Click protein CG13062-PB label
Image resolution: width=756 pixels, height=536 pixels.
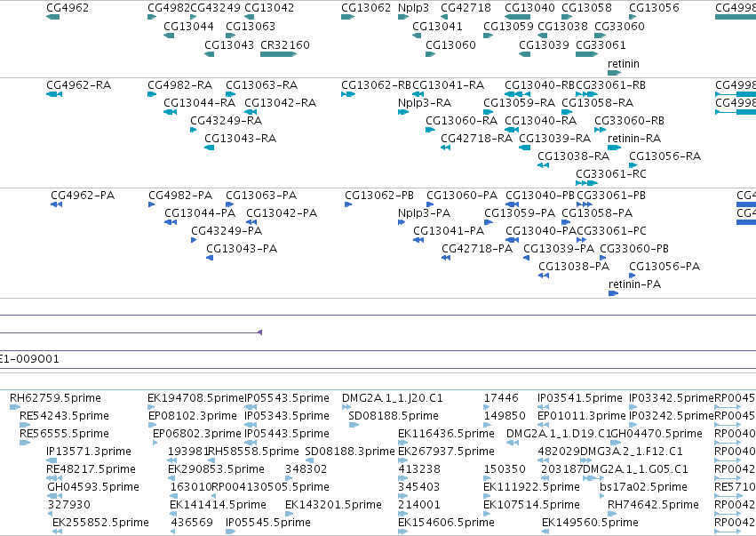(379, 196)
